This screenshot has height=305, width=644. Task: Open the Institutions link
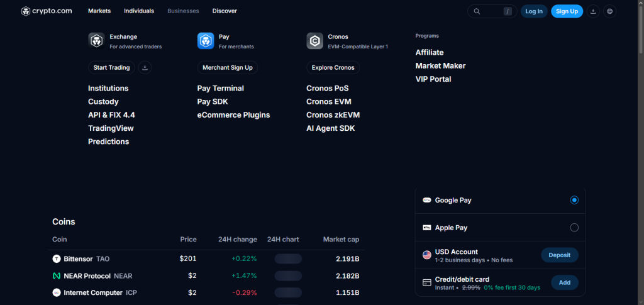108,88
